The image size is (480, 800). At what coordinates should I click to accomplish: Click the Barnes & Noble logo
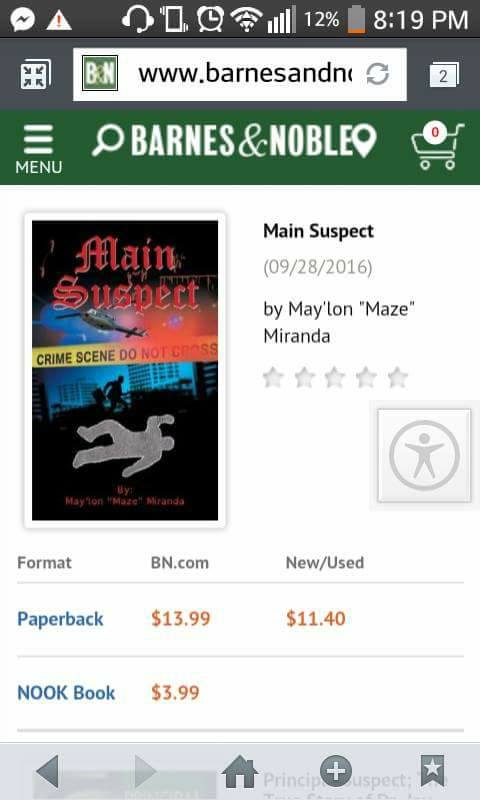pos(242,141)
